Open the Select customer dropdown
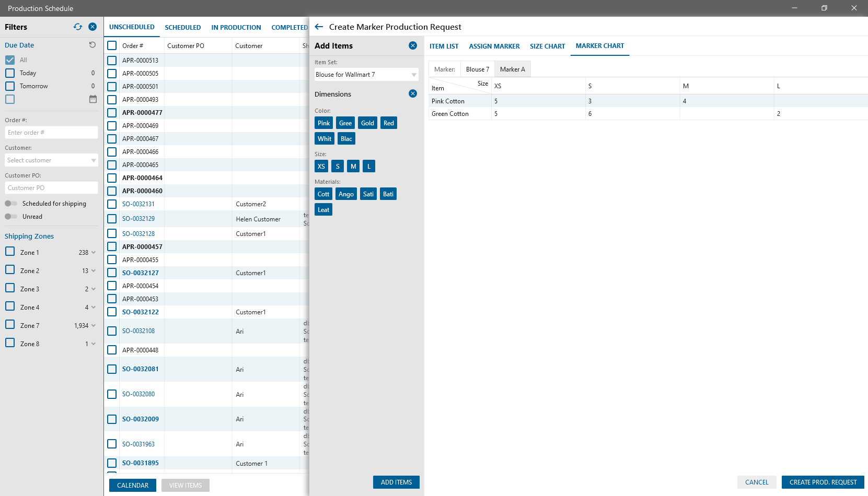This screenshot has height=496, width=868. (51, 160)
